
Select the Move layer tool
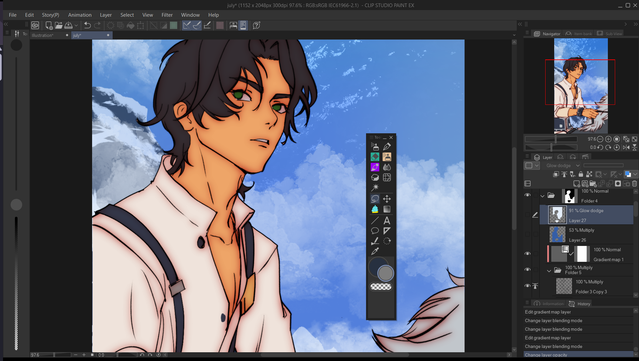click(x=386, y=199)
